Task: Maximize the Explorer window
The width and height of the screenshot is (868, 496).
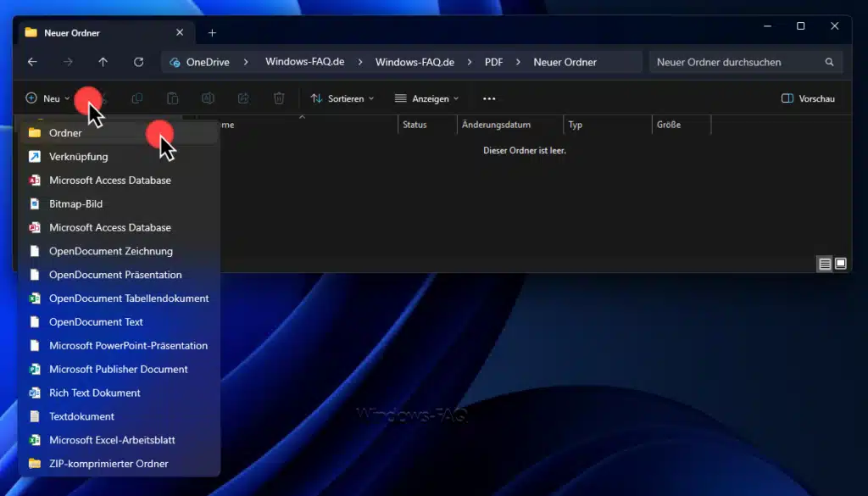Action: [800, 26]
